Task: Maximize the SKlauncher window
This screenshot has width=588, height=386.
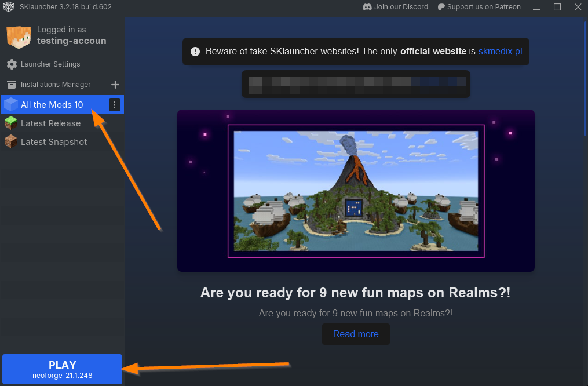Action: [557, 7]
